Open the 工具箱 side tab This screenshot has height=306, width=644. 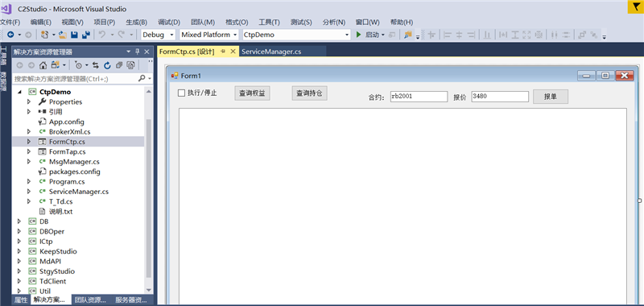pyautogui.click(x=4, y=56)
